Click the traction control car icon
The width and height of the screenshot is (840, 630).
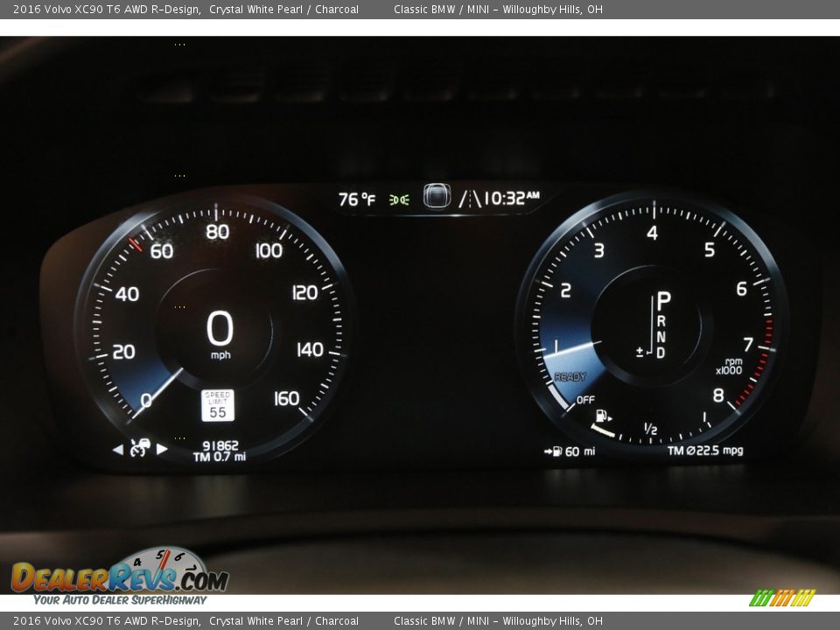(x=140, y=448)
